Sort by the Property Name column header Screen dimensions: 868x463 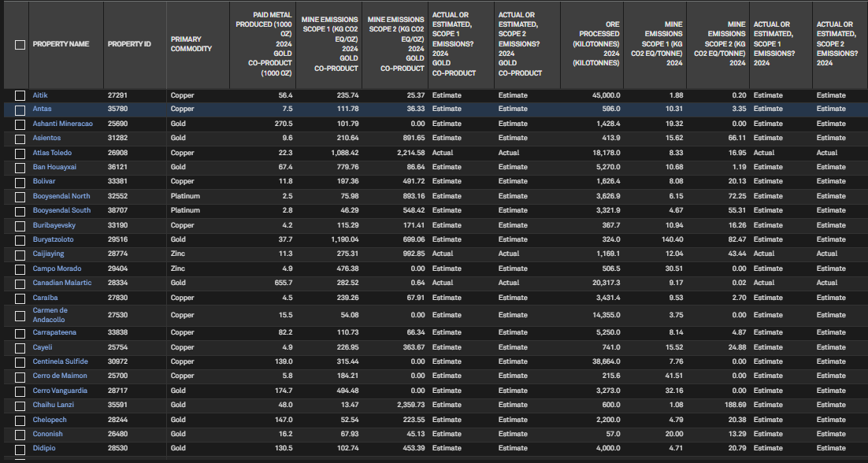click(x=61, y=44)
